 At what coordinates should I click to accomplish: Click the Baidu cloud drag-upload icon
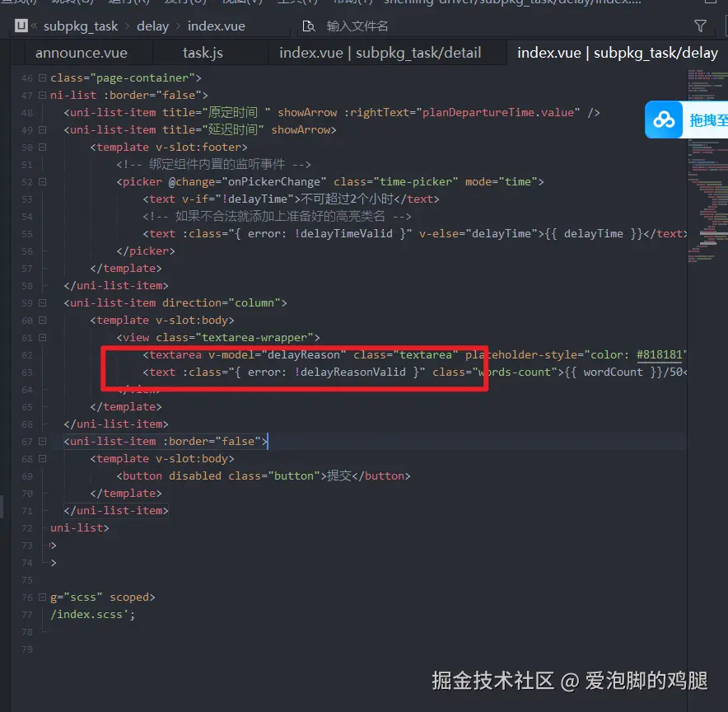[664, 119]
